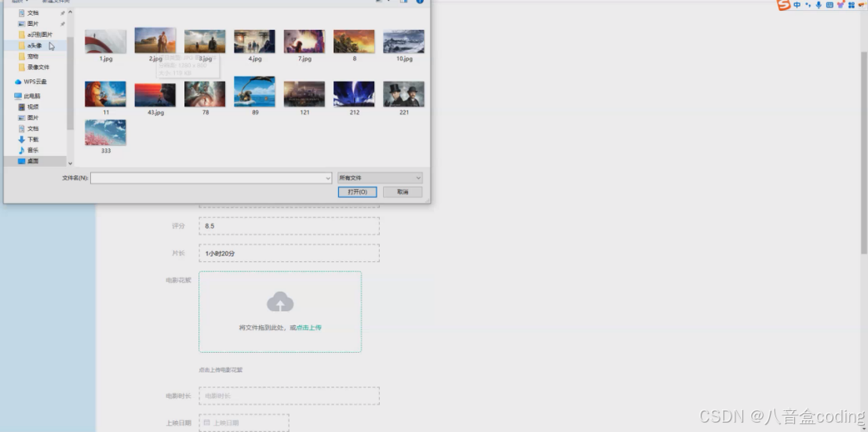Click the 片长 field showing 1小时20分
This screenshot has width=868, height=432.
pos(289,253)
